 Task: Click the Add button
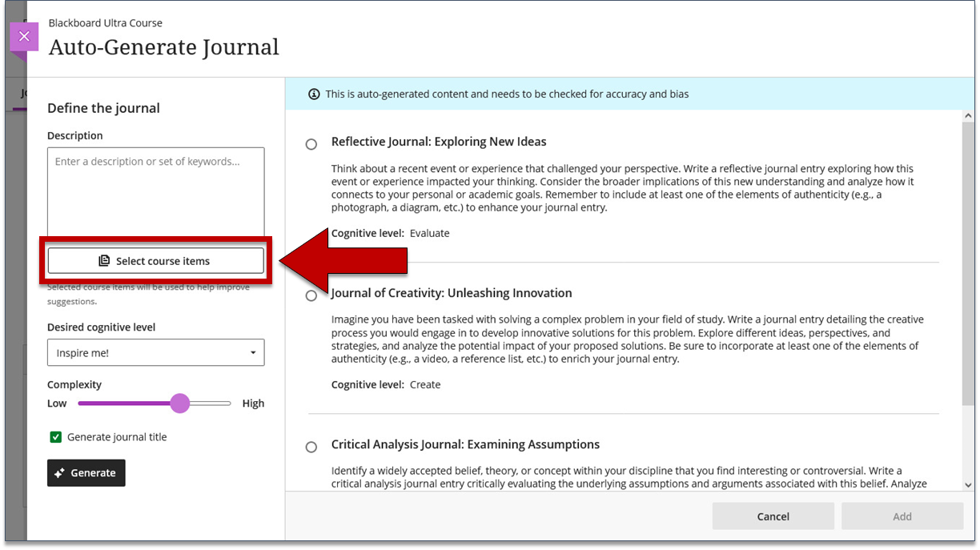(x=902, y=516)
